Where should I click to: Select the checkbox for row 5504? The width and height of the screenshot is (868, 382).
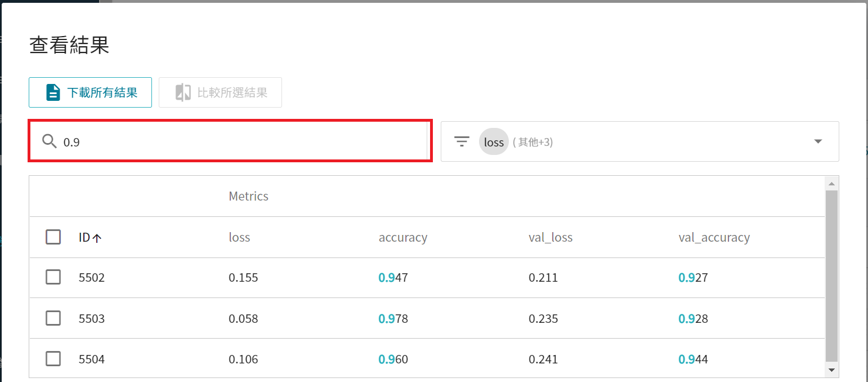click(53, 359)
